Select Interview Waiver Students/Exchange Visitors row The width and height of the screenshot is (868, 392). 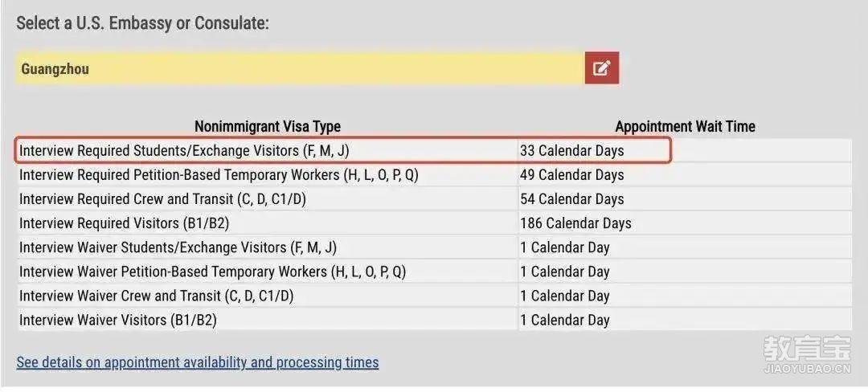(x=435, y=247)
